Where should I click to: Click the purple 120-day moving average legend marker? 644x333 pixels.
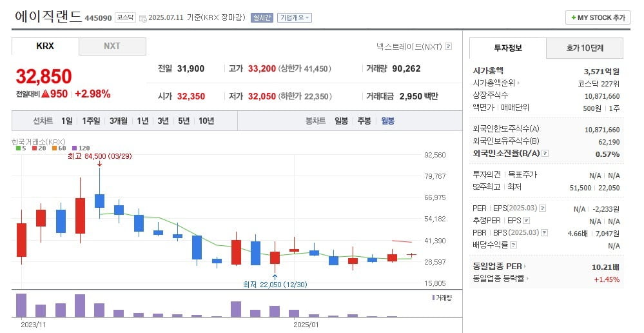[74, 148]
